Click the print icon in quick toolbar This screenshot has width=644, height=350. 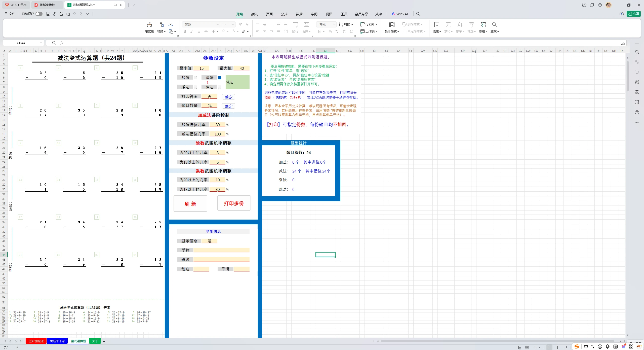(61, 14)
